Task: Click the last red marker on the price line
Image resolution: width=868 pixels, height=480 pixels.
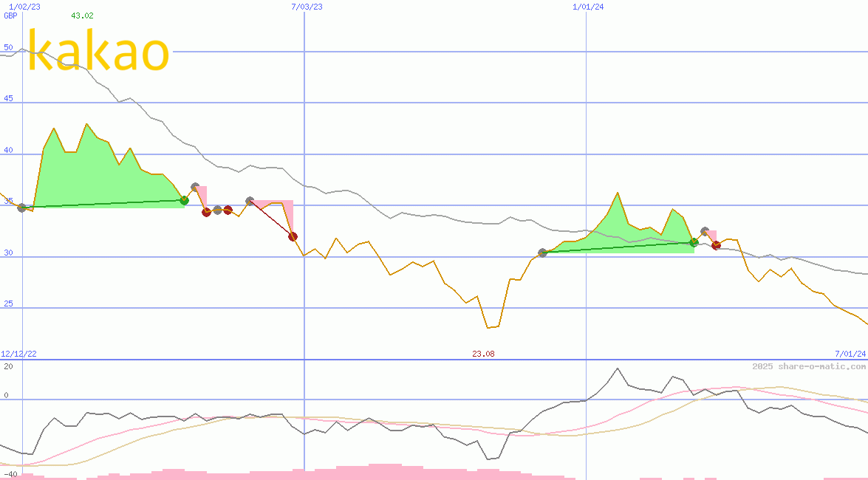Action: [x=716, y=245]
